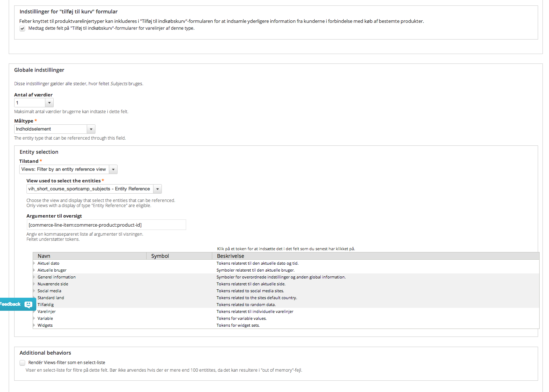This screenshot has height=392, width=549.
Task: Expand the "Aktuelle bruger" token group
Action: [34, 270]
